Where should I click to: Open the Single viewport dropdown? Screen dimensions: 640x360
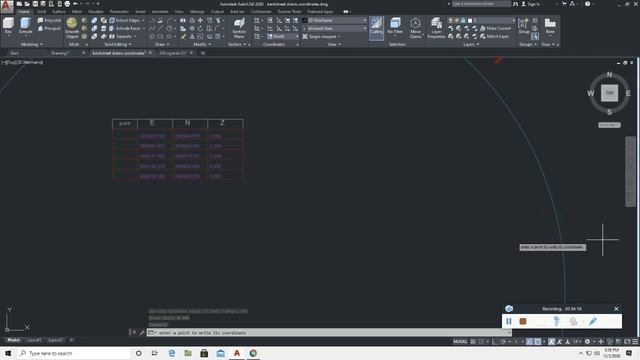click(x=322, y=36)
